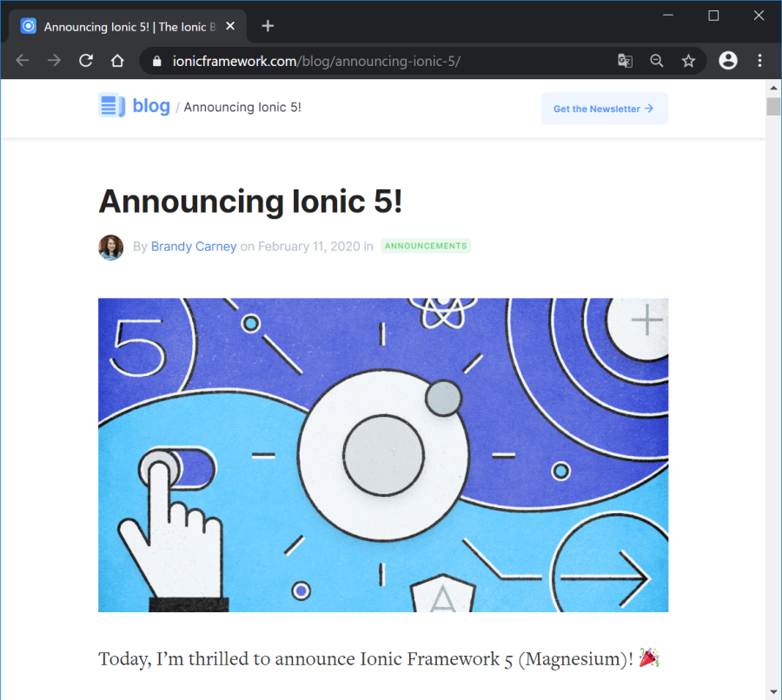Open Chrome's three-dot menu
The image size is (782, 700).
click(759, 61)
